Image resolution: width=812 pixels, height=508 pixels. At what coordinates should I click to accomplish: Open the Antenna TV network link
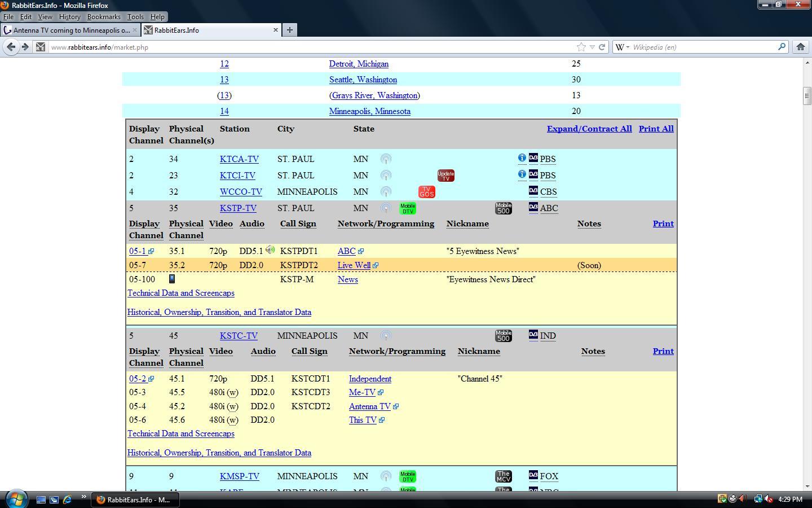tap(370, 406)
